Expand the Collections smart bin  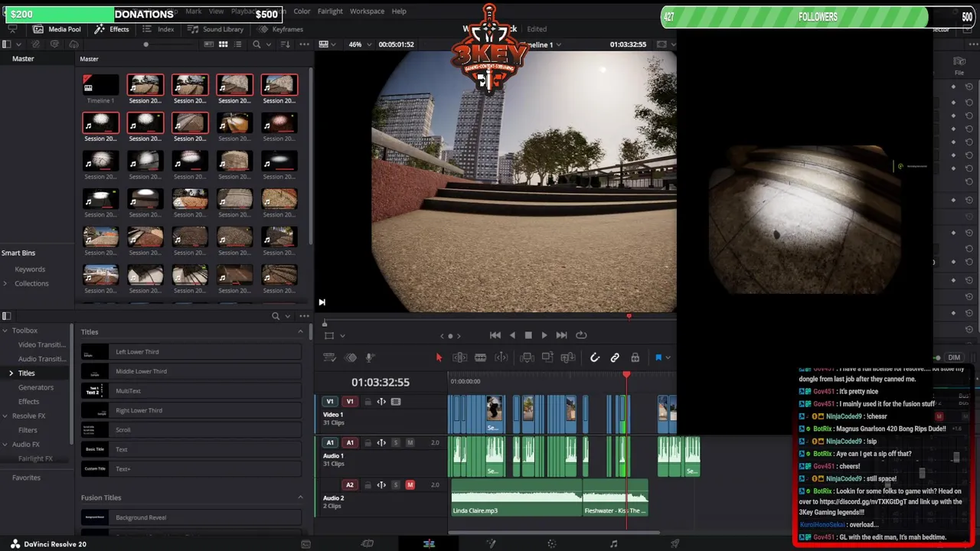[x=5, y=283]
